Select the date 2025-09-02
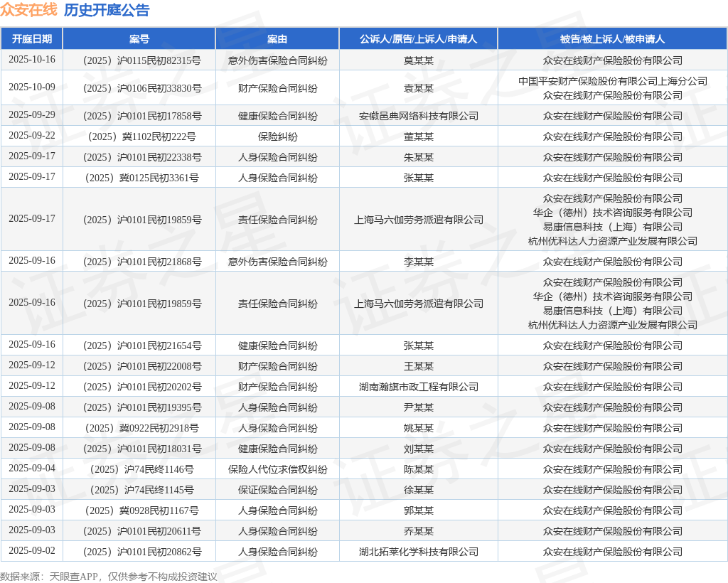The image size is (728, 583). point(31,551)
